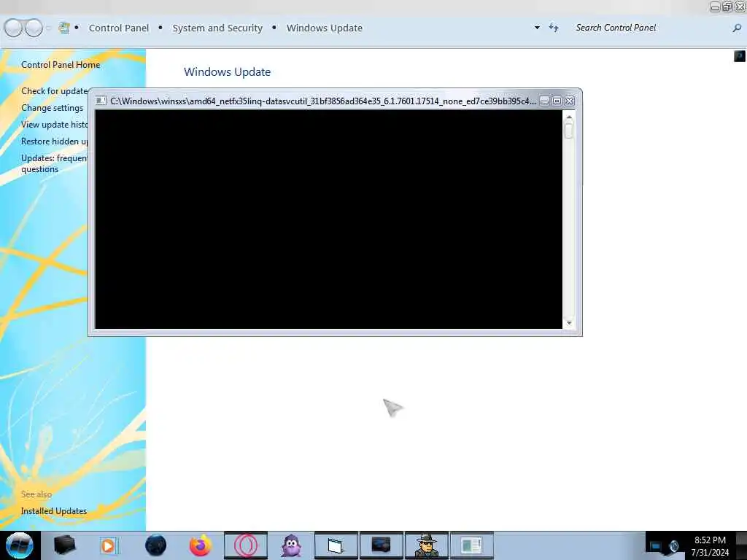Click Check for updates link
Image resolution: width=747 pixels, height=560 pixels.
(54, 91)
